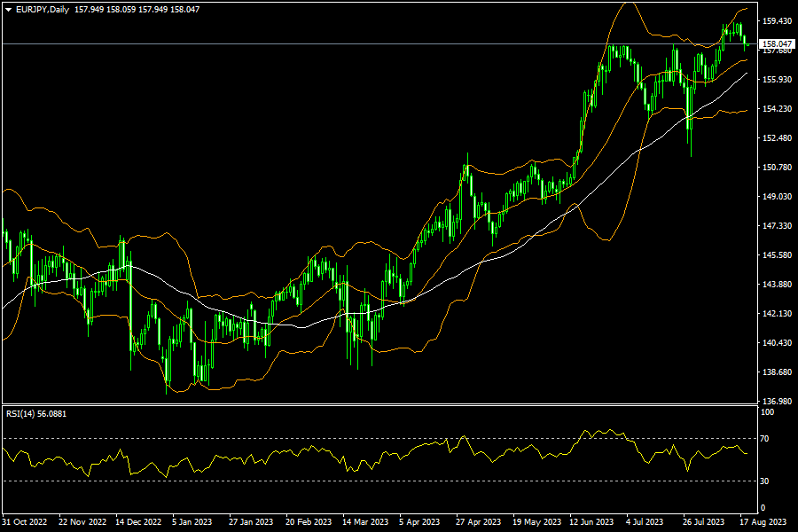
Task: Click the RSI 70 level label
Action: click(764, 438)
